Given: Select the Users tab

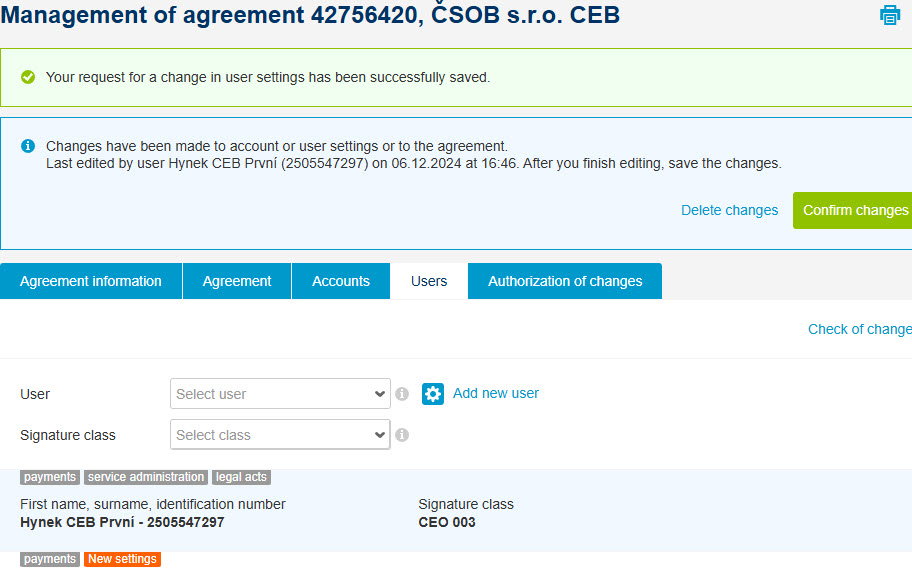Looking at the screenshot, I should [x=429, y=281].
